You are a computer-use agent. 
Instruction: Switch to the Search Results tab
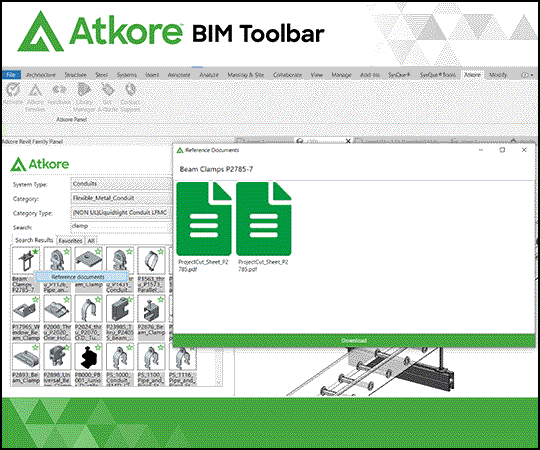point(34,240)
